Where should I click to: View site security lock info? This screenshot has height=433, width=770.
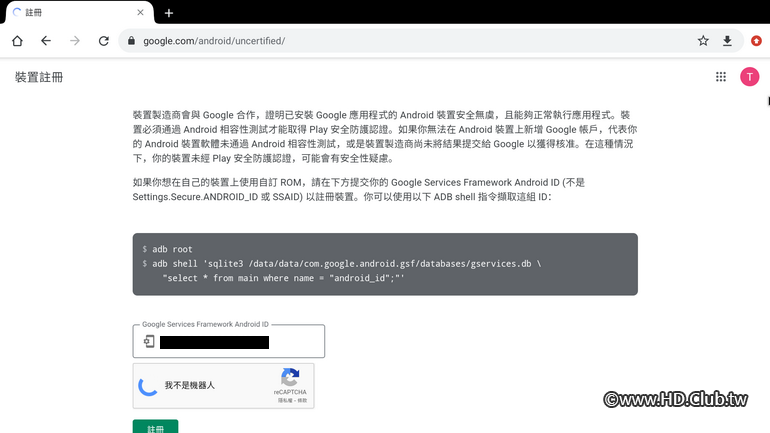[x=131, y=41]
